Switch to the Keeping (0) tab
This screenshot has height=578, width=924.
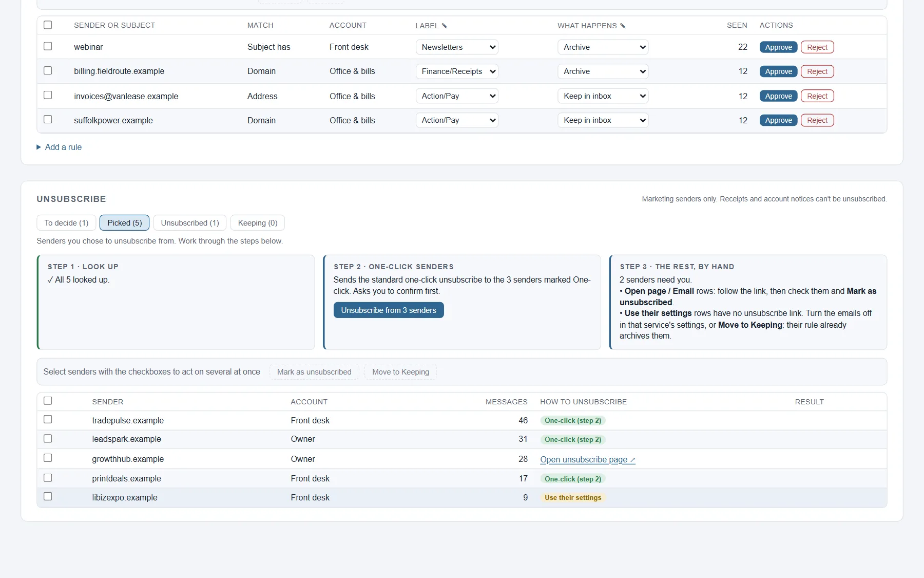pyautogui.click(x=258, y=223)
